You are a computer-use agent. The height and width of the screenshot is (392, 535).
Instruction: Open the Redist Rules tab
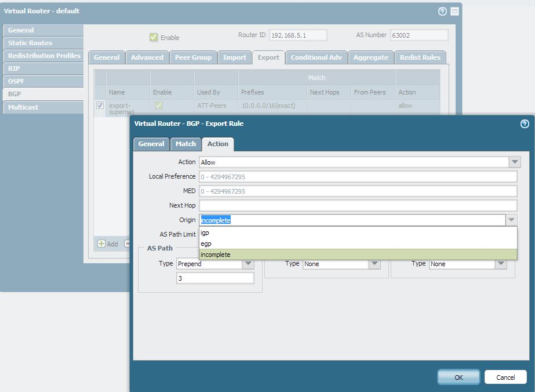(x=420, y=57)
